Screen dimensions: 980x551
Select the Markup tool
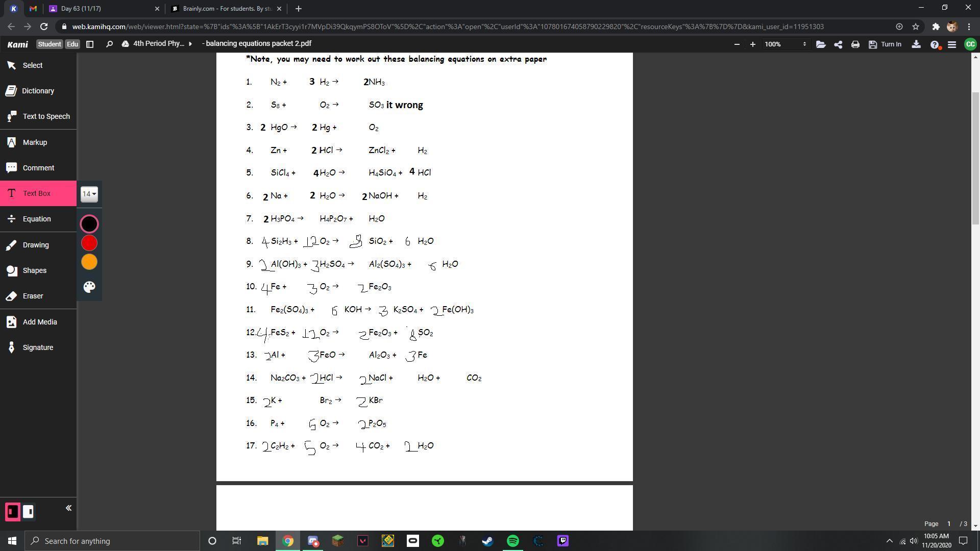(x=35, y=142)
